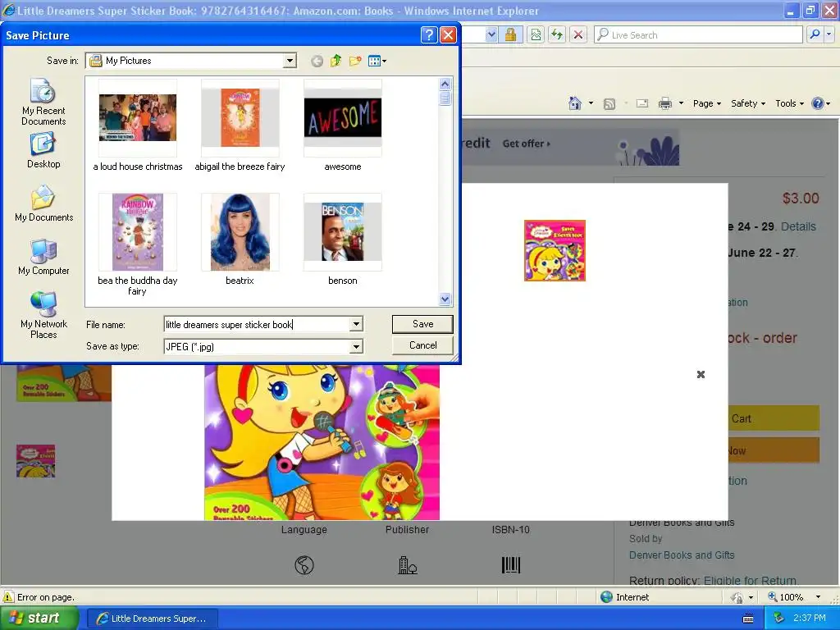Click the Internet security zone indicator
840x630 pixels.
click(624, 597)
